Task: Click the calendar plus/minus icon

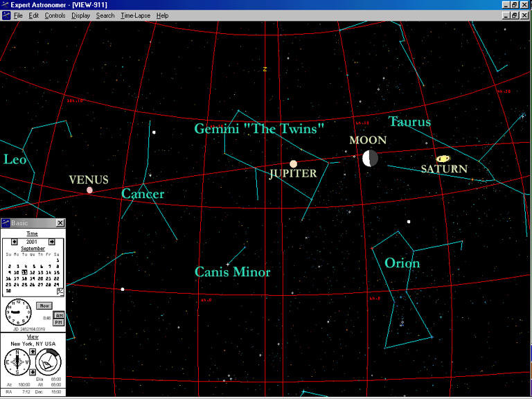Action: click(60, 292)
